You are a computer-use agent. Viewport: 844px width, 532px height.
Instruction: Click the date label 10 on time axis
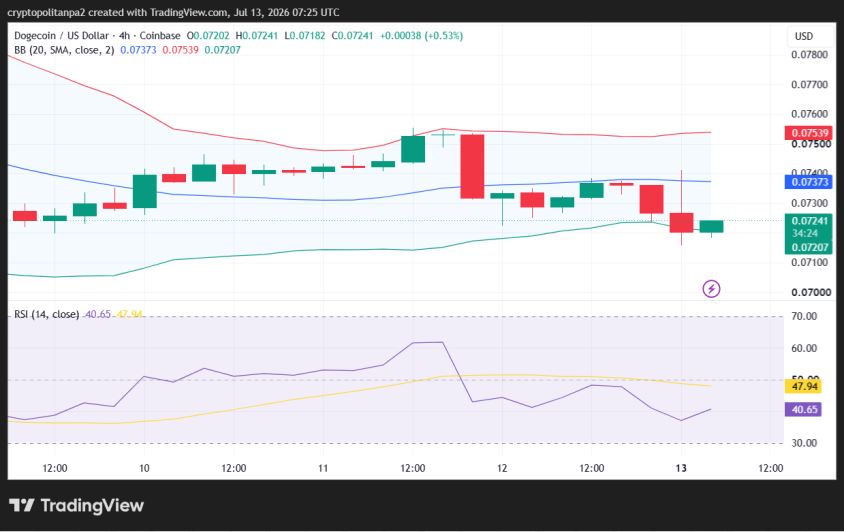click(144, 468)
